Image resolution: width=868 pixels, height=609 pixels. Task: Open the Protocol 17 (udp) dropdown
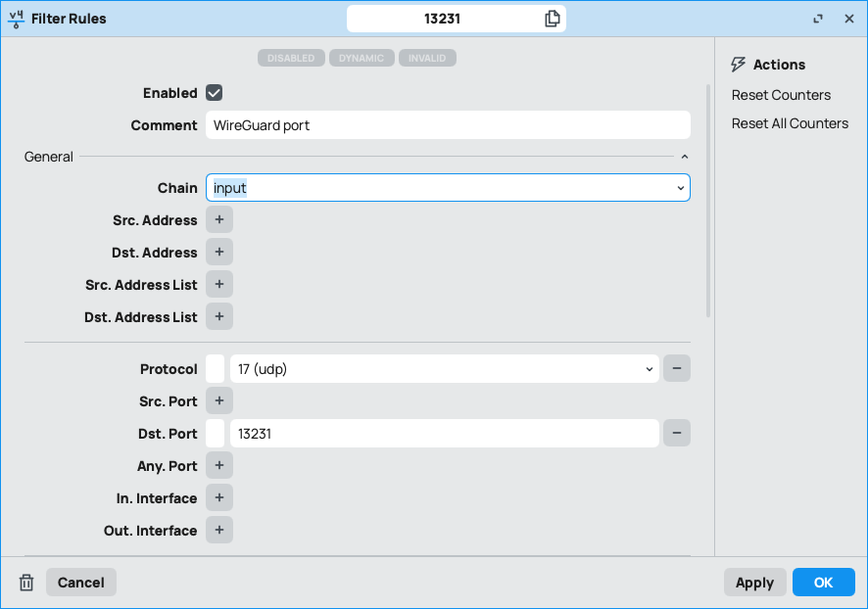[444, 369]
